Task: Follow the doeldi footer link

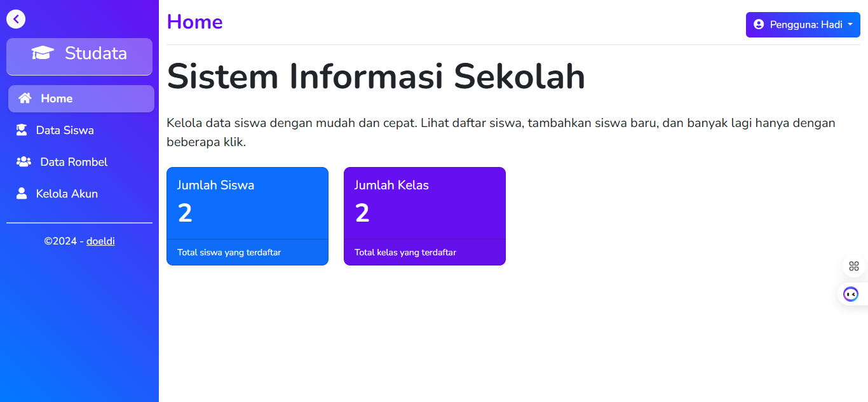Action: [x=100, y=241]
